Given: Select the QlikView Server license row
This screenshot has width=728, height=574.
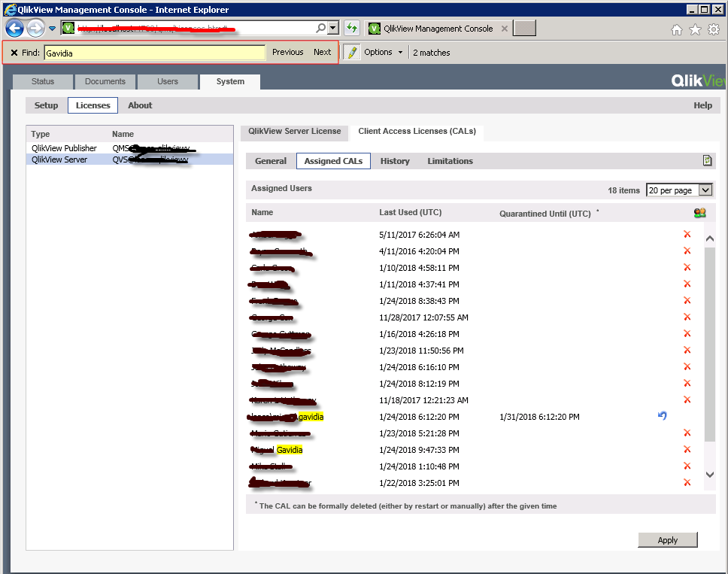Looking at the screenshot, I should (129, 159).
